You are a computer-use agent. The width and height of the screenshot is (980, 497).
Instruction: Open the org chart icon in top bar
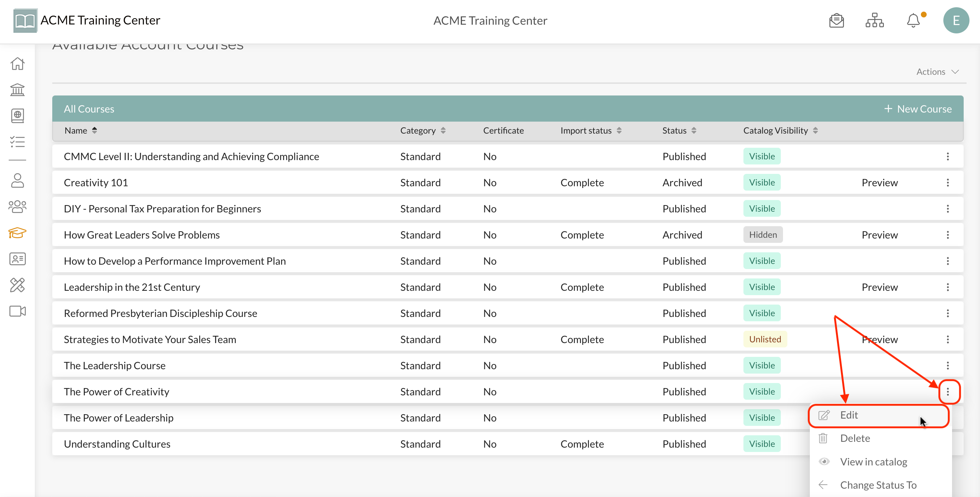click(x=875, y=21)
